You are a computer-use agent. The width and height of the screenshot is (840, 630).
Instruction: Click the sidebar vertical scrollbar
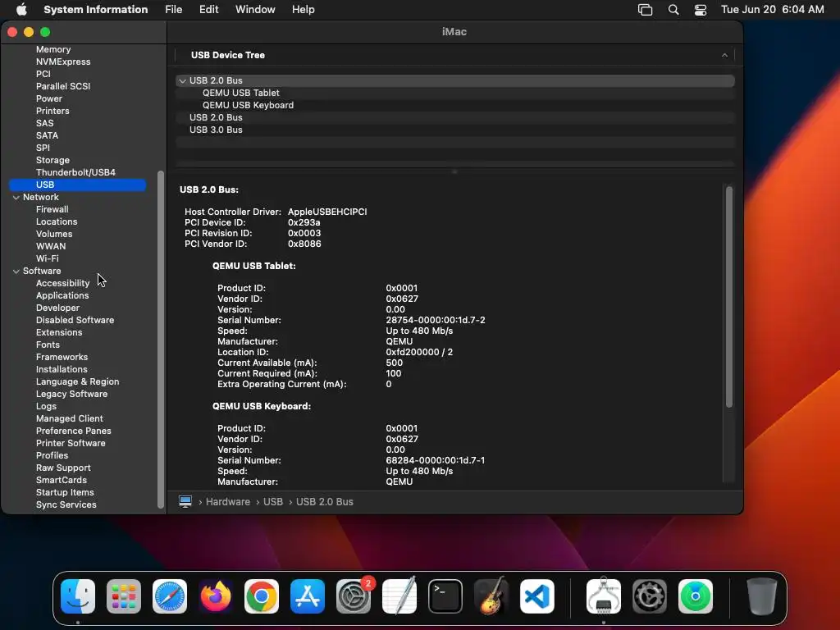click(160, 339)
